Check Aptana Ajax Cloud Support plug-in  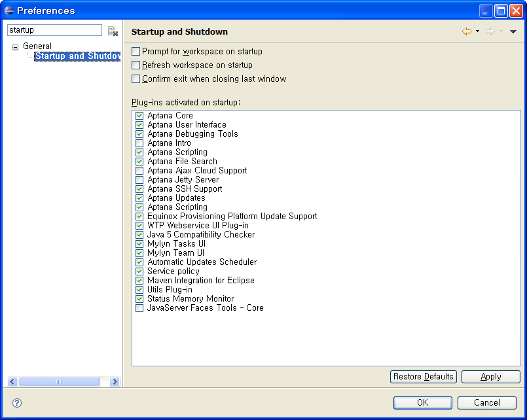point(139,171)
